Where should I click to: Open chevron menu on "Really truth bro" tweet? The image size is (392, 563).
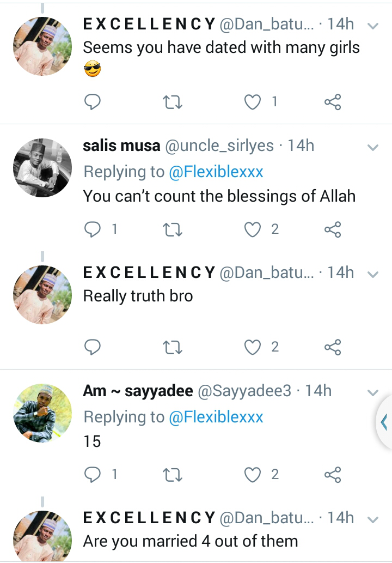(373, 275)
